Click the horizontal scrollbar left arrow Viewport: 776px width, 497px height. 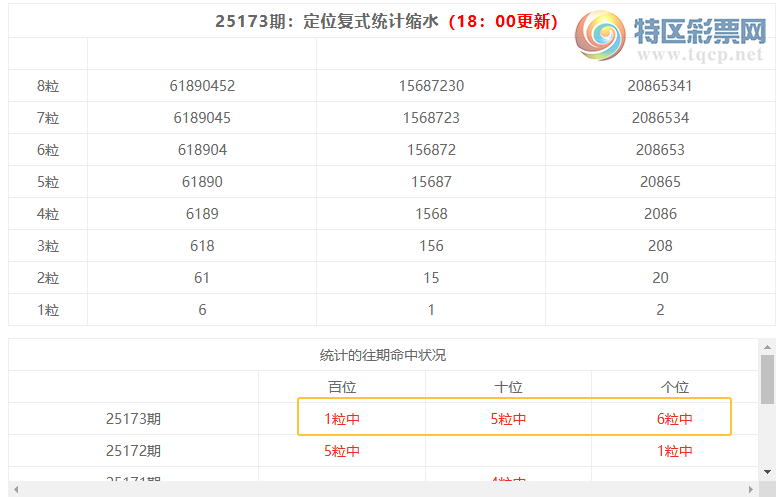click(16, 489)
